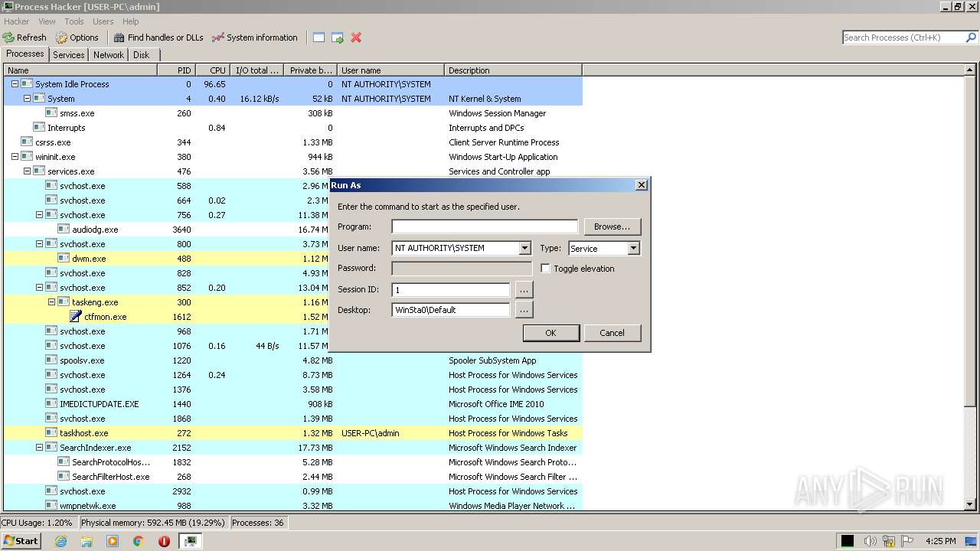
Task: Click OK in Run As dialog
Action: [x=550, y=333]
